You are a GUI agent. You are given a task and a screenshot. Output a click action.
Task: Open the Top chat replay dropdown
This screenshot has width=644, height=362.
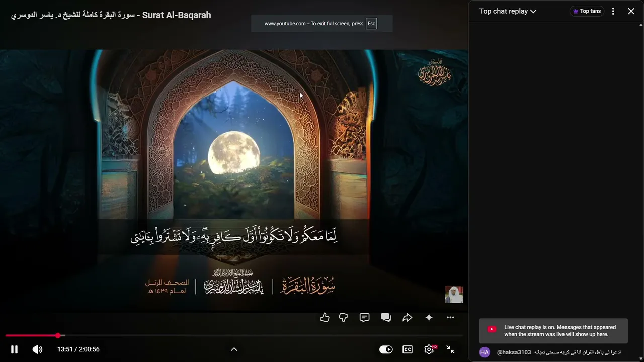508,11
